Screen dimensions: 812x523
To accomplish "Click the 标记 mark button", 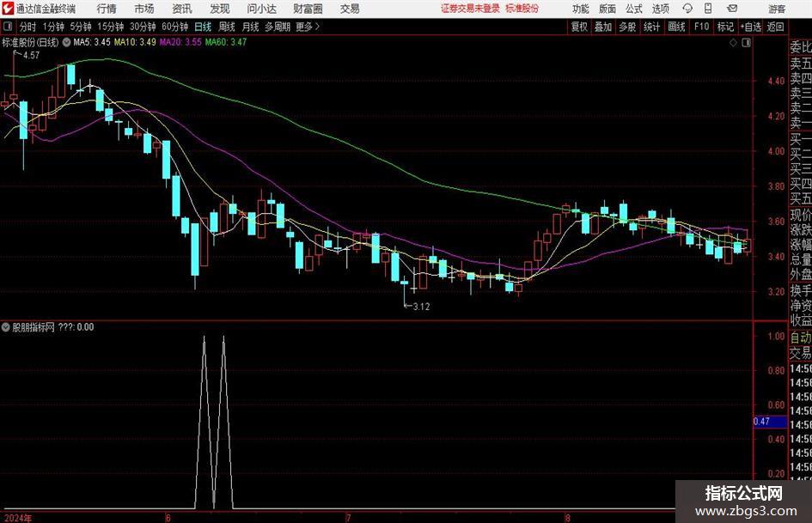I will pos(725,27).
